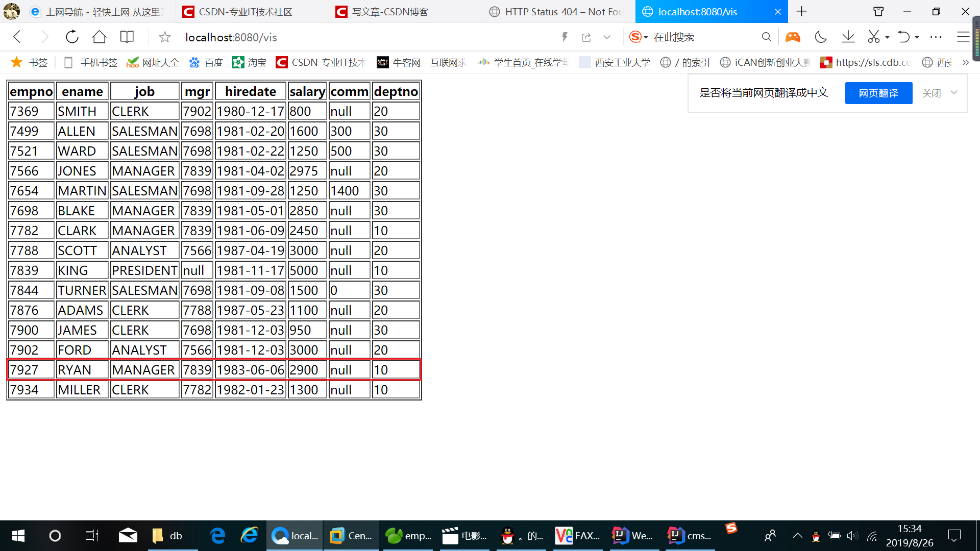Expand translate popup options chevron
Image resolution: width=980 pixels, height=551 pixels.
pyautogui.click(x=953, y=93)
